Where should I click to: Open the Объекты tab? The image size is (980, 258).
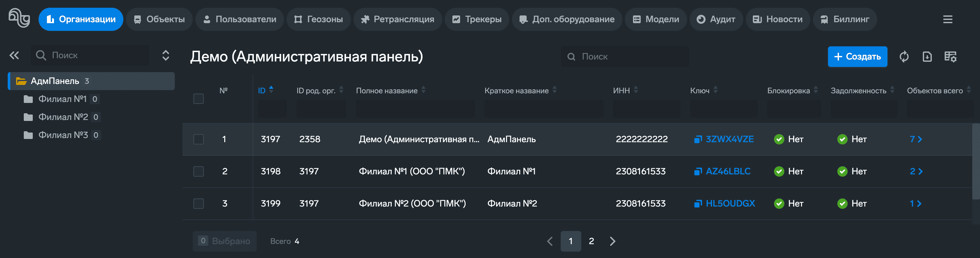[x=159, y=19]
